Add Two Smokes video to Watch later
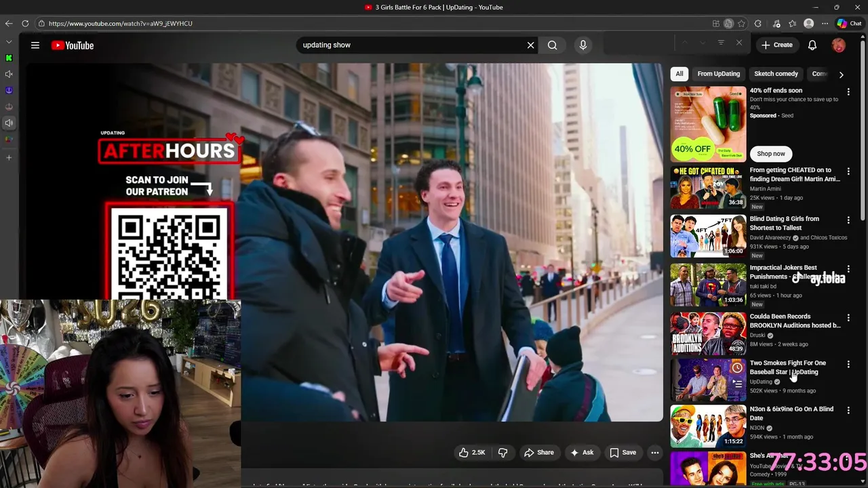 point(737,368)
